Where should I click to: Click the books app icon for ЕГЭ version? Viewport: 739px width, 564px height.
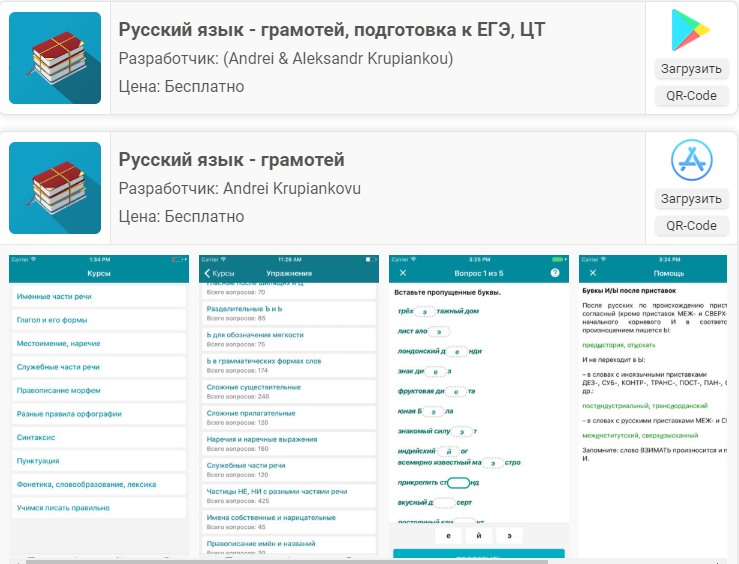[x=55, y=57]
